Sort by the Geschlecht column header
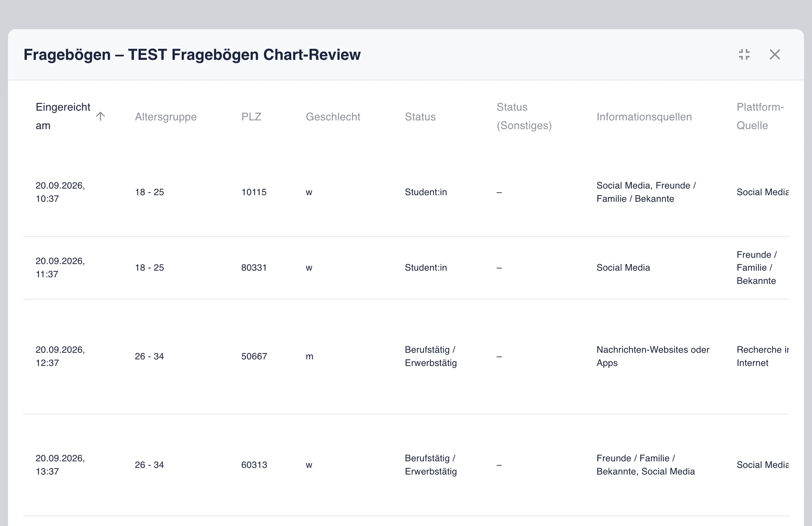 pos(333,117)
